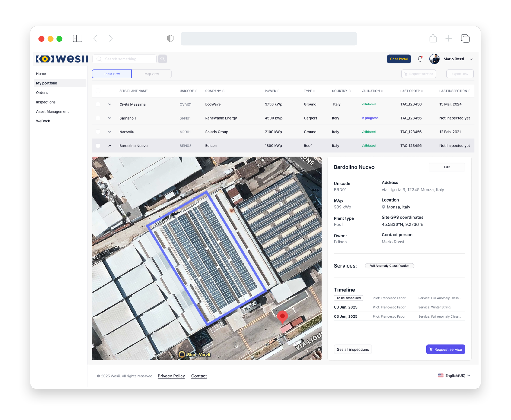This screenshot has width=511, height=420.
Task: Toggle the browser sidebar icon
Action: [77, 38]
